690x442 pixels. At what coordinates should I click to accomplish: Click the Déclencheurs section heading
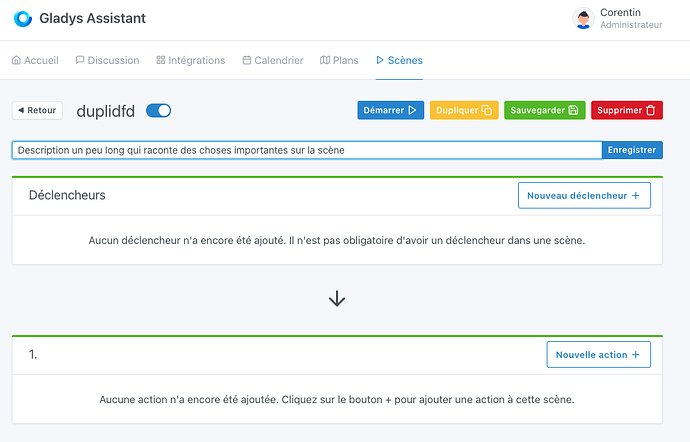[x=67, y=195]
